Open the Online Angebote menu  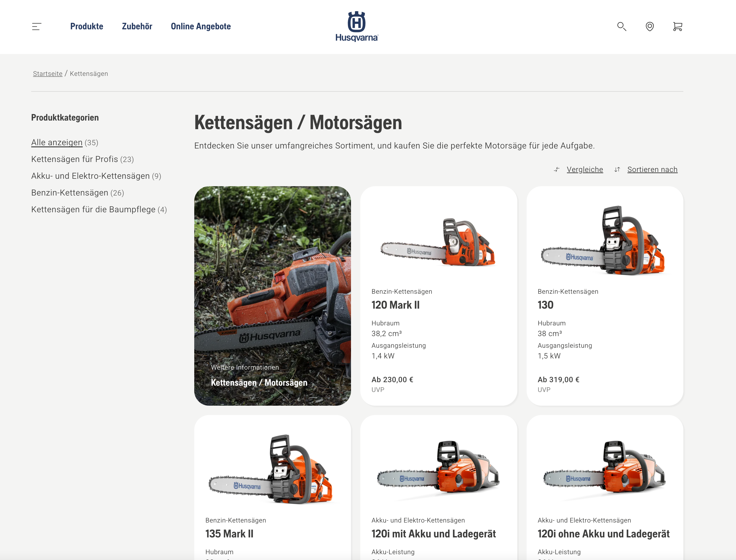pyautogui.click(x=201, y=26)
